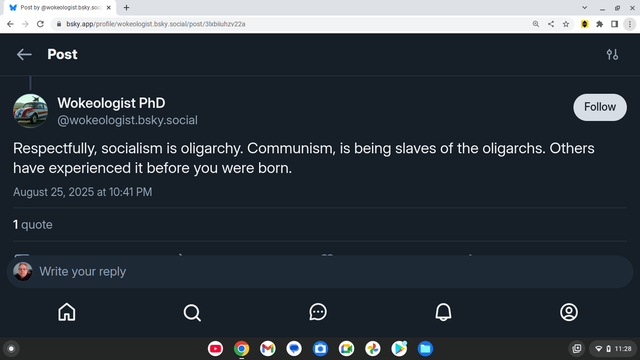640x360 pixels.
Task: Expand the system tray showing 11:28
Action: click(613, 349)
